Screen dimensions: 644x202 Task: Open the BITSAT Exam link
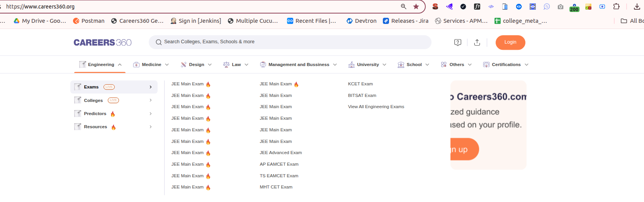pyautogui.click(x=362, y=95)
